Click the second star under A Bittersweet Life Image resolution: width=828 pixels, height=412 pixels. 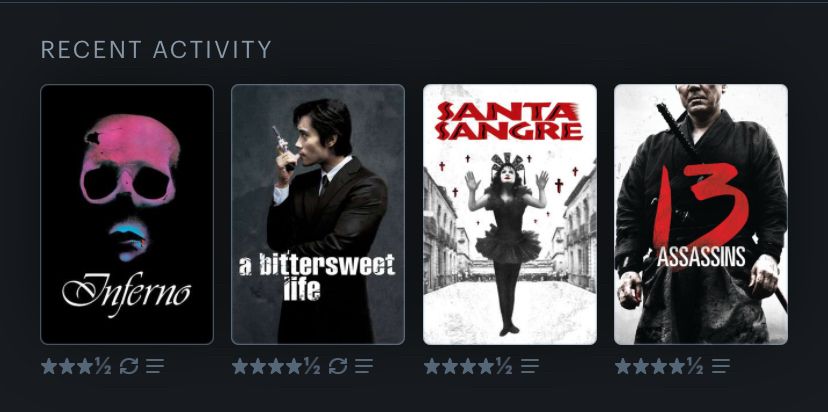pyautogui.click(x=258, y=366)
